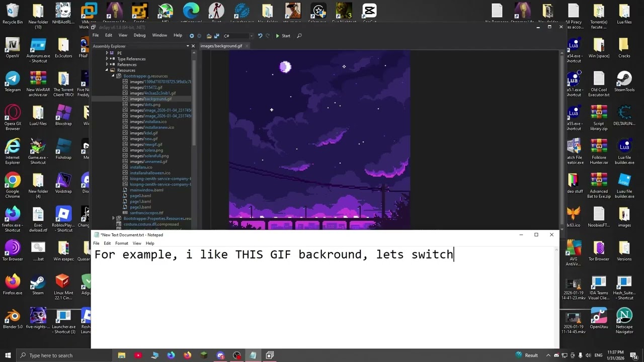Click the Search magnifier icon in dnSpy
Screen dimensions: 644x362
point(299,36)
